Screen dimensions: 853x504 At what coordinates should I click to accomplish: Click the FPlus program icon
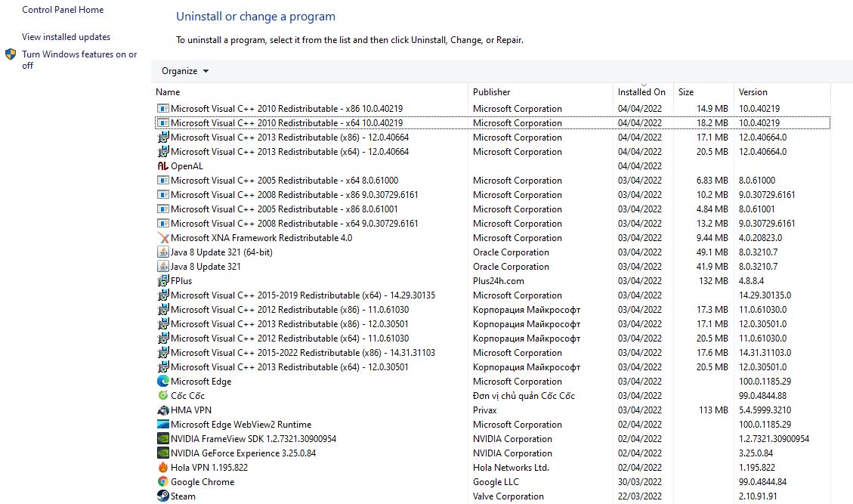162,281
